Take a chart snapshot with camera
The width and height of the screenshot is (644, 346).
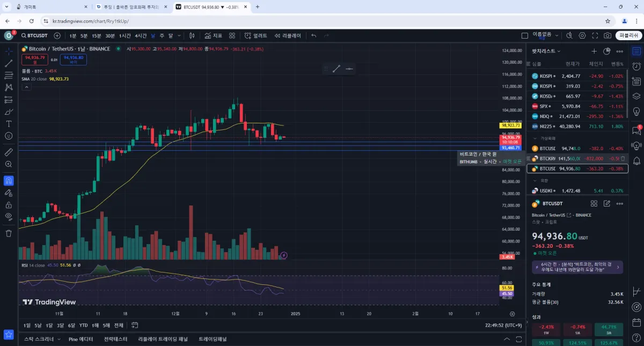tap(607, 35)
